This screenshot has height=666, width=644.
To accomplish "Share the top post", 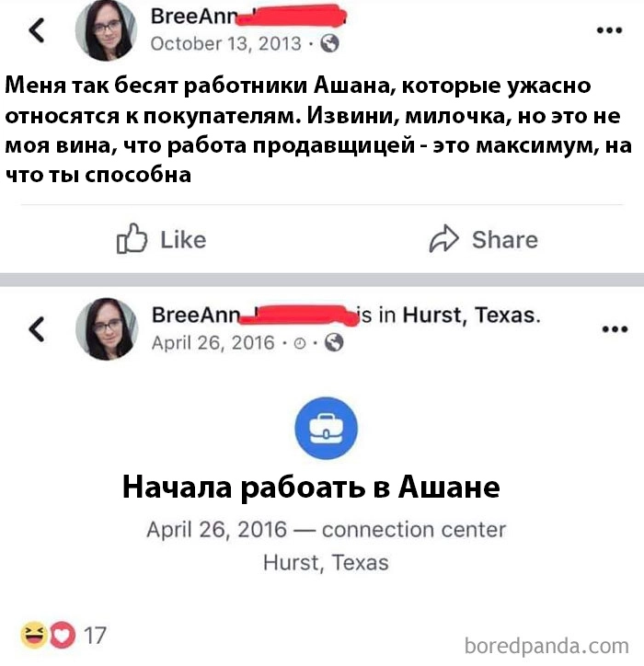I will tap(483, 239).
